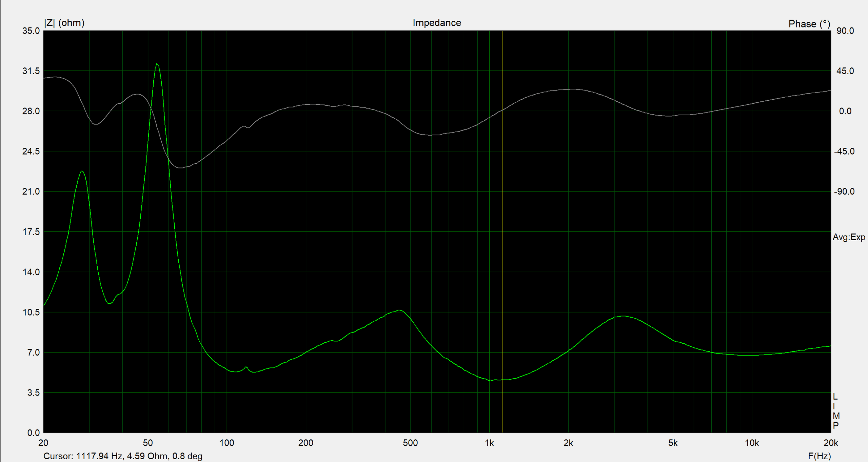Click the F(Hz) axis label

pyautogui.click(x=819, y=456)
